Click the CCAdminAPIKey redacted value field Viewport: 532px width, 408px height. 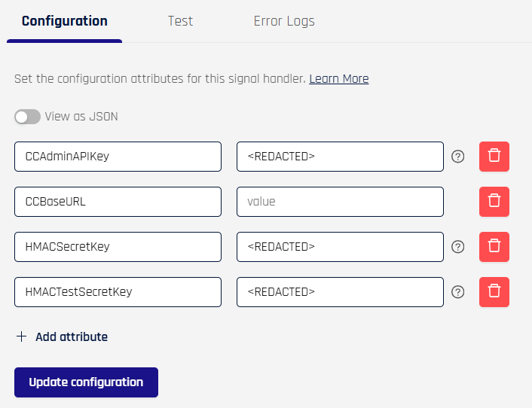point(340,157)
